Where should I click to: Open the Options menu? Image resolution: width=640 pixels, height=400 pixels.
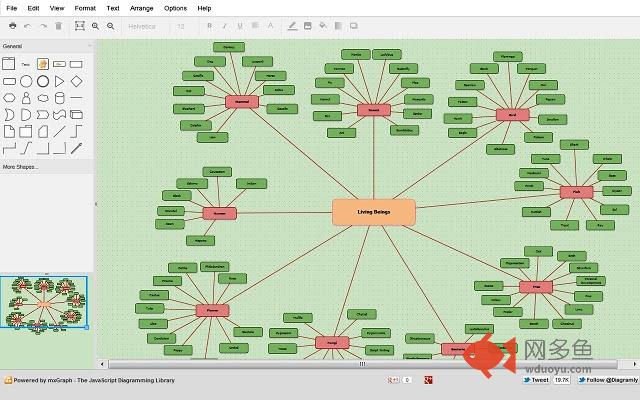click(175, 8)
